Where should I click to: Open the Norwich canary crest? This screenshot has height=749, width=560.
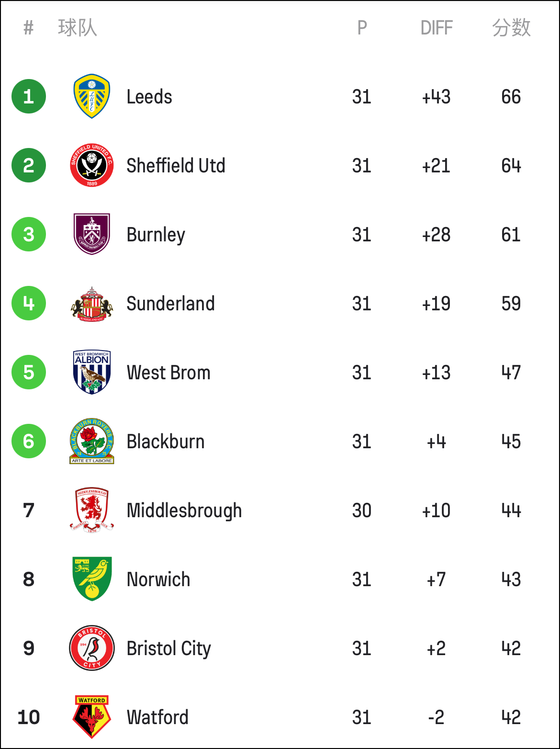(x=92, y=579)
